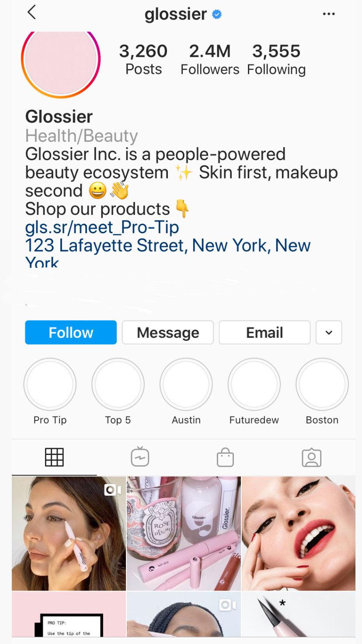Open the gls.sr/meet_Pro-Tip link

tap(102, 227)
